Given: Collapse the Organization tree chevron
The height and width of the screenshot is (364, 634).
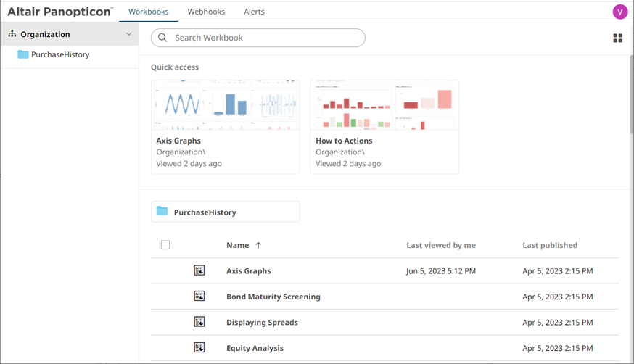Looking at the screenshot, I should point(128,34).
